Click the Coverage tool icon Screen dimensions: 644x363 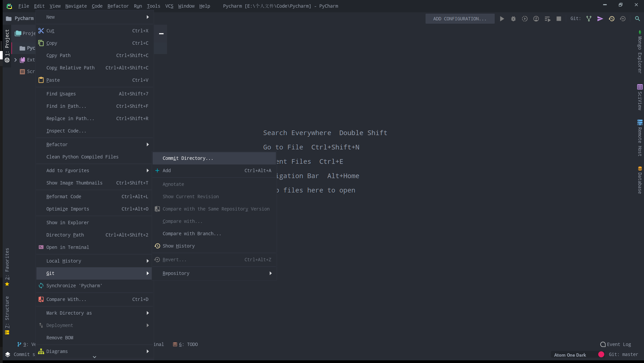524,19
